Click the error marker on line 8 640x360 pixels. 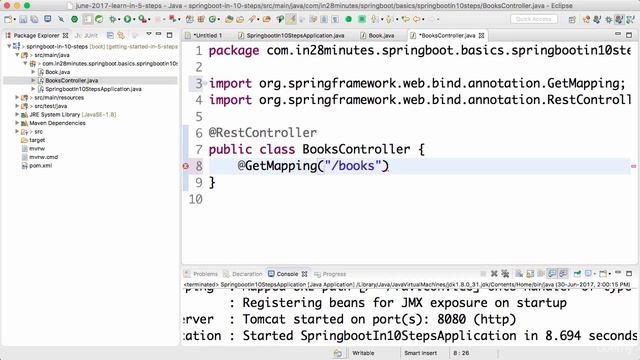[186, 166]
